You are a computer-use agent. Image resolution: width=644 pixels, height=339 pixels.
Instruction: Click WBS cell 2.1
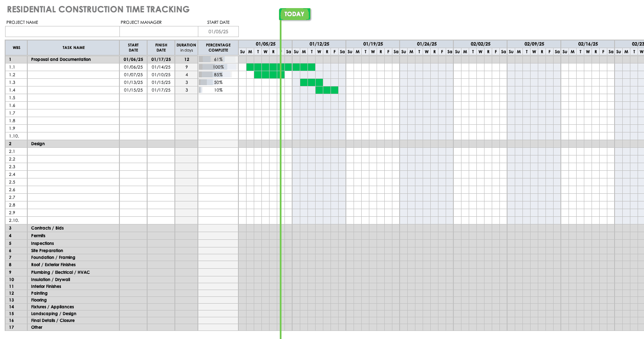click(16, 152)
